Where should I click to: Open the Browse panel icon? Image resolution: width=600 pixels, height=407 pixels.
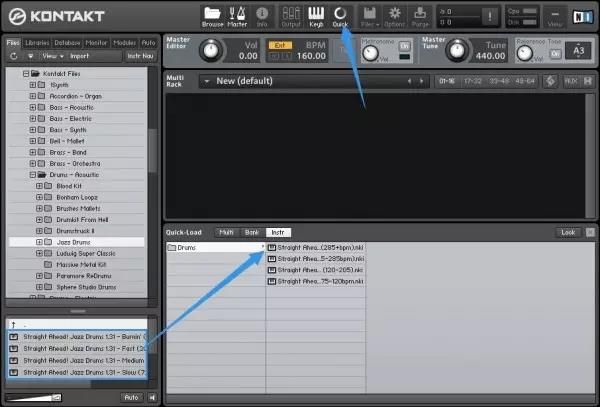[x=212, y=16]
